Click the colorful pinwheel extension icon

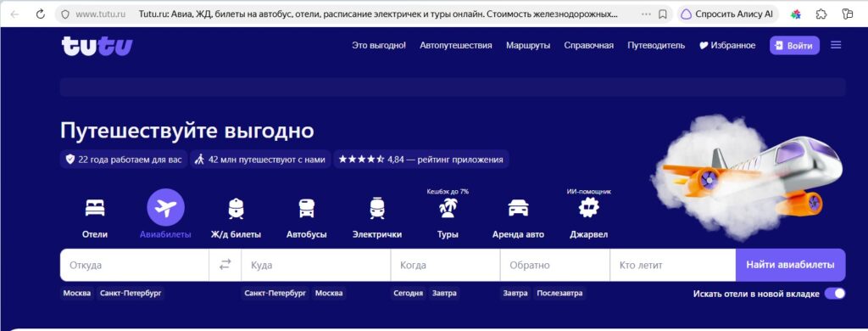(795, 14)
